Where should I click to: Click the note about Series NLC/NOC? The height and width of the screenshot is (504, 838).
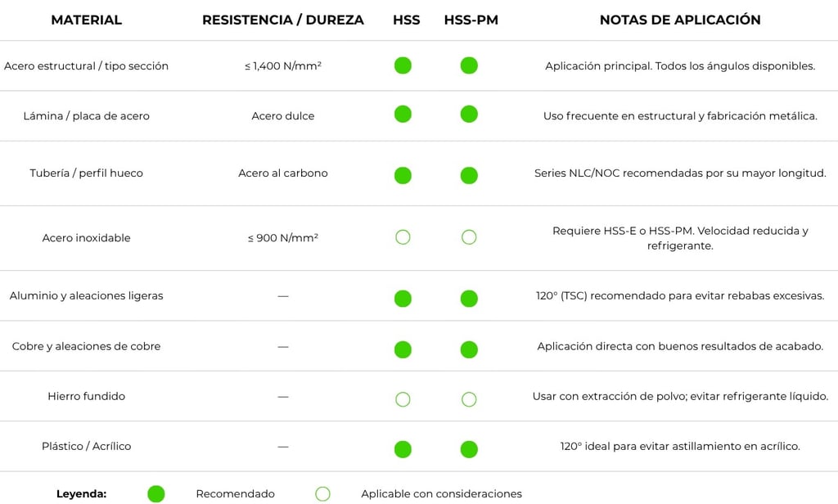pyautogui.click(x=680, y=173)
